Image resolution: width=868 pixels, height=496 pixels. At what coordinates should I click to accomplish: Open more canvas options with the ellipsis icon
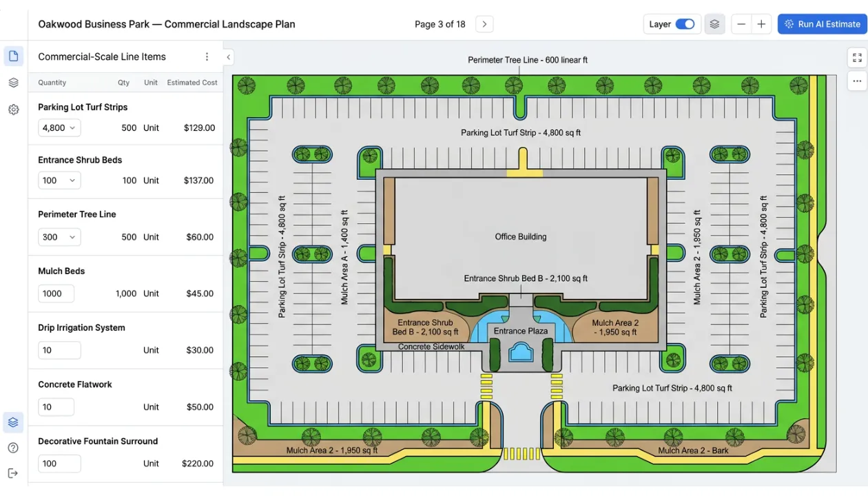click(856, 81)
